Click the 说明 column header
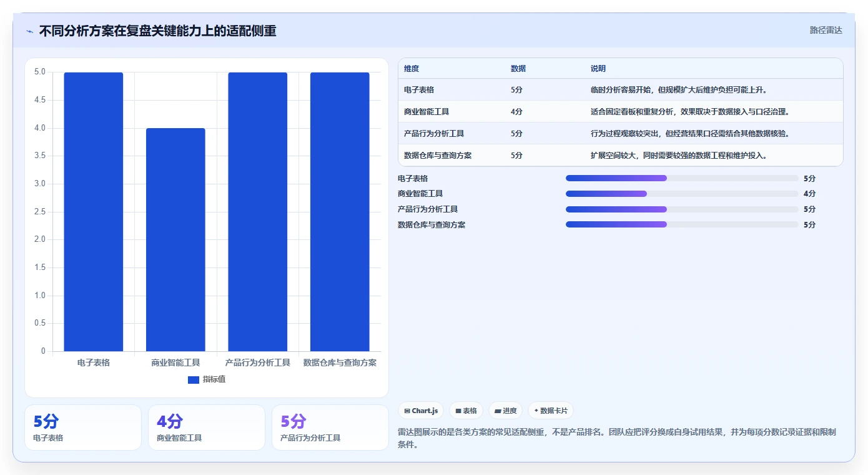Image resolution: width=868 pixels, height=475 pixels. 598,69
